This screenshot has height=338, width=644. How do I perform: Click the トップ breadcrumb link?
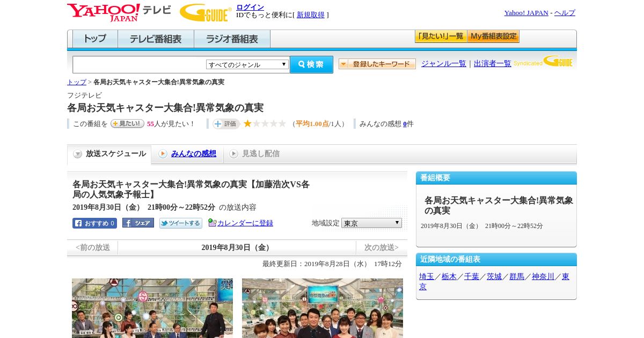77,82
